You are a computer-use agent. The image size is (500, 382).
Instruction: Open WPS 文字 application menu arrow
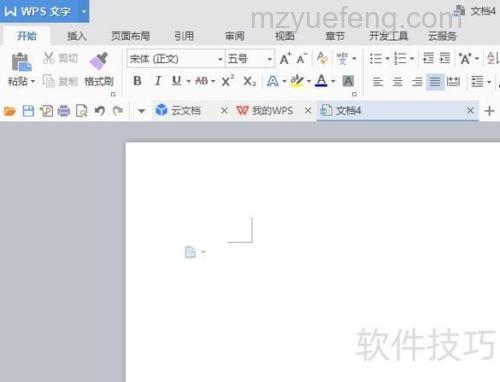(x=84, y=11)
